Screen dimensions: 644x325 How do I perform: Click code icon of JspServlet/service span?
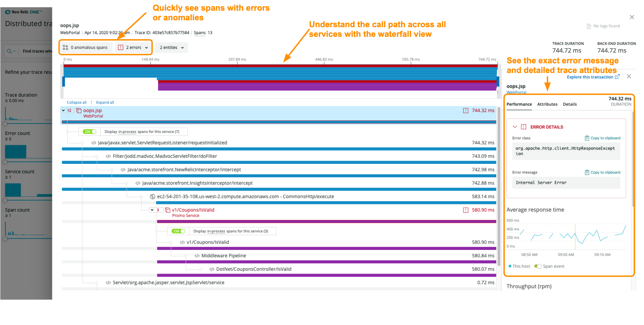(108, 283)
